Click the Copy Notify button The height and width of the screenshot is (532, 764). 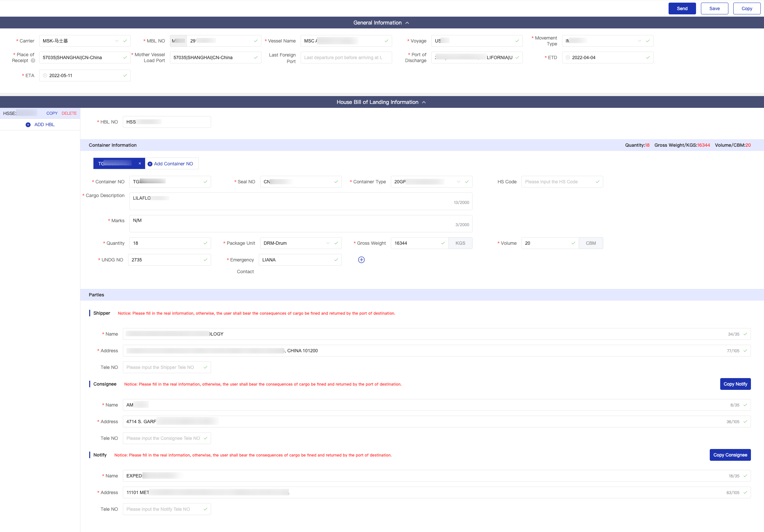735,384
